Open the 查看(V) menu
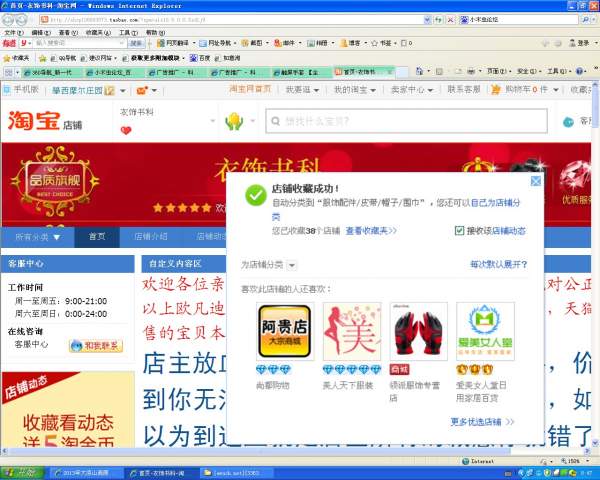 click(x=68, y=33)
